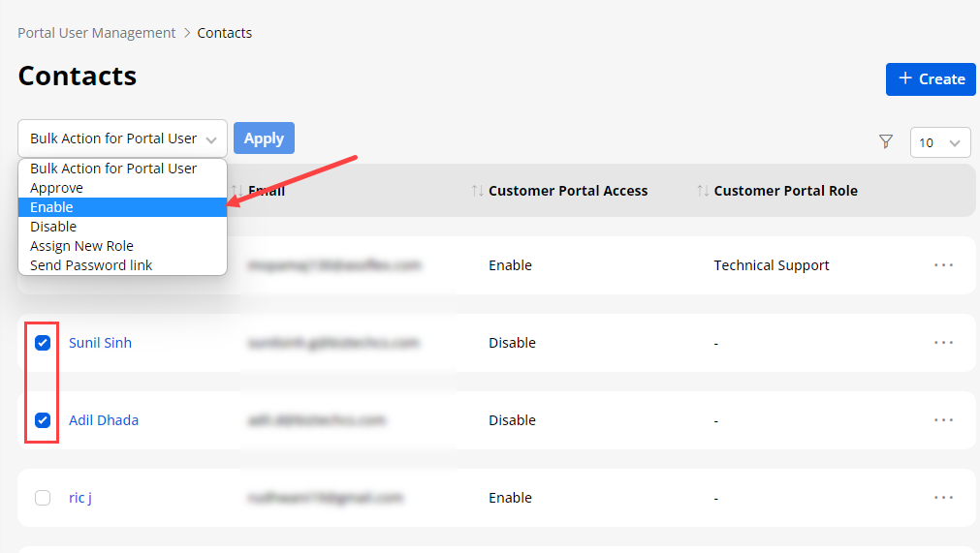Viewport: 980px width, 553px height.
Task: Uncheck the Sunil Sinh checkbox
Action: click(43, 343)
